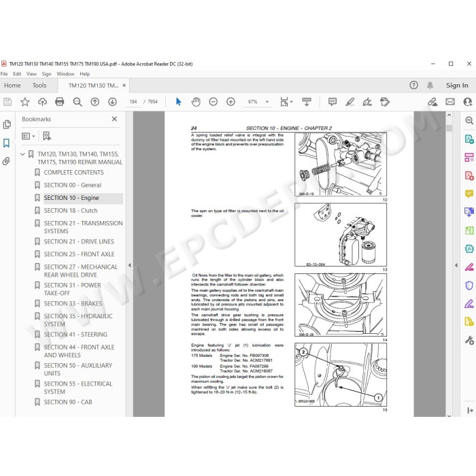Open Protect shield tool
The image size is (476, 476).
point(469,286)
